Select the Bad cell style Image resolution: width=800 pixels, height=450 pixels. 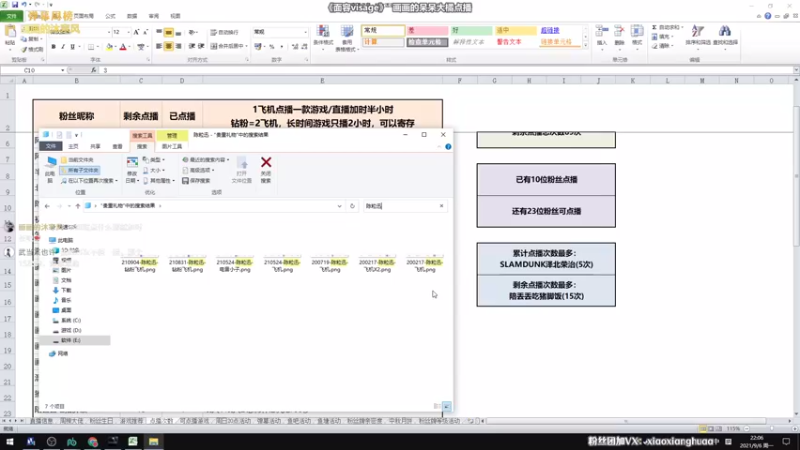click(427, 31)
